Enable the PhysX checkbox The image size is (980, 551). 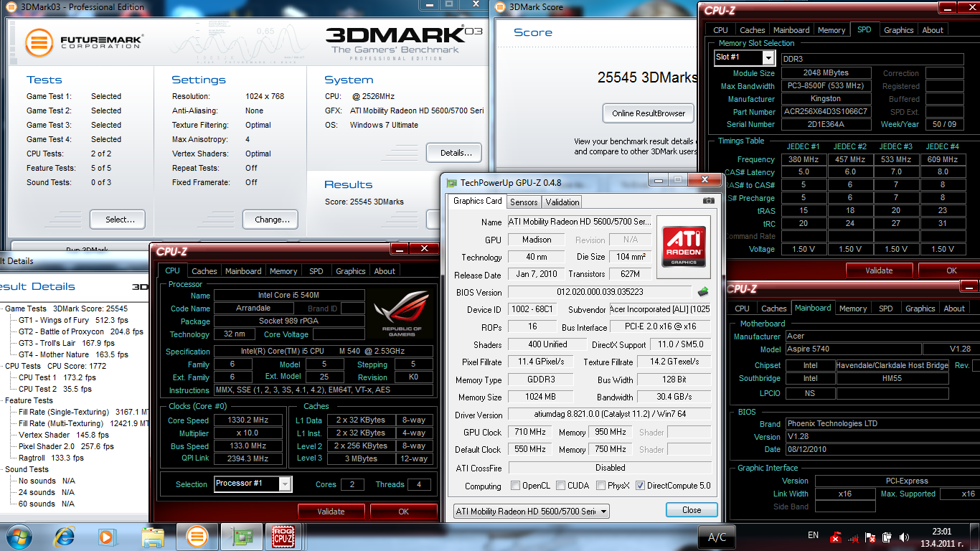click(600, 486)
